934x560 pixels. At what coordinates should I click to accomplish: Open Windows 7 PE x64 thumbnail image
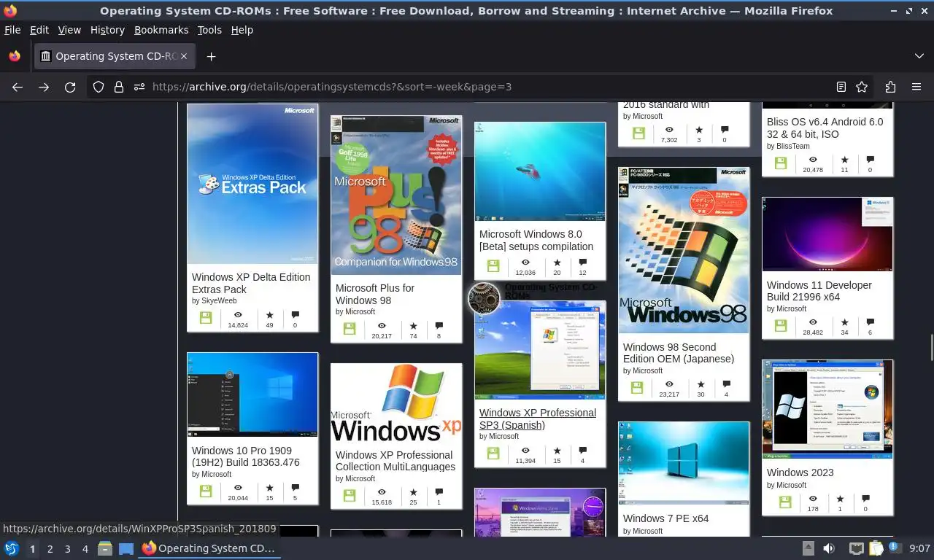(684, 463)
